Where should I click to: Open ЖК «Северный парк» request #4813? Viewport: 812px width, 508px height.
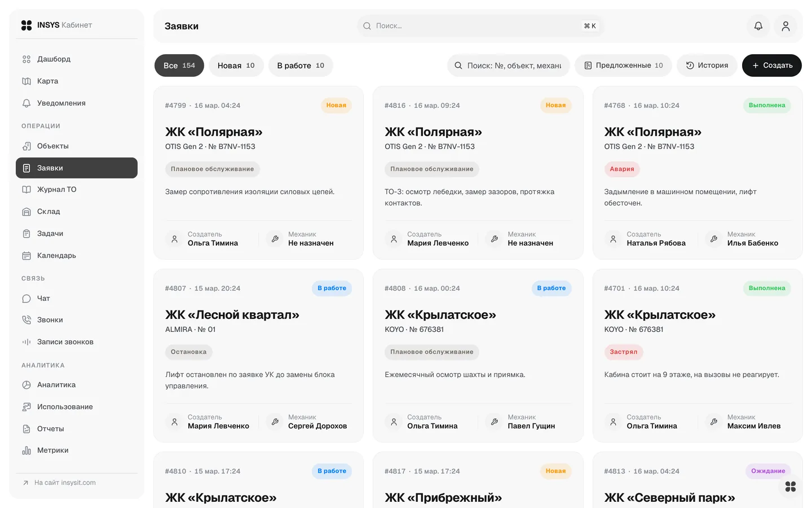point(669,498)
